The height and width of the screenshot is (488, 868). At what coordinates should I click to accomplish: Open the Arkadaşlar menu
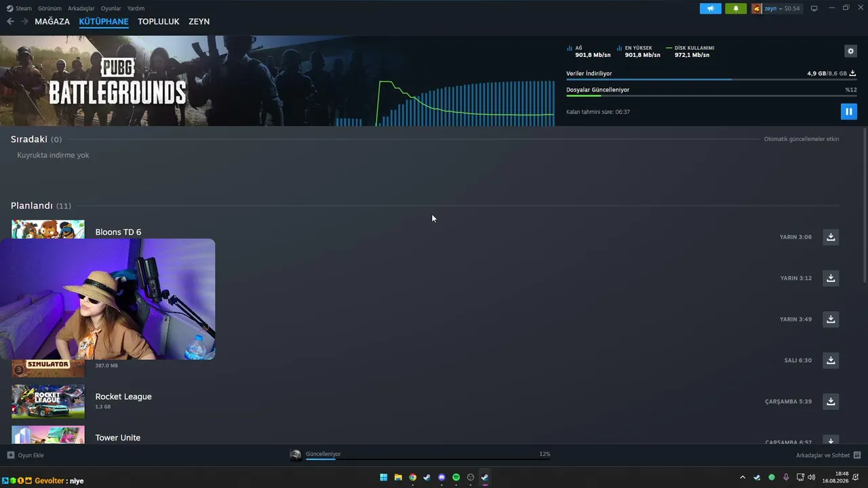81,8
